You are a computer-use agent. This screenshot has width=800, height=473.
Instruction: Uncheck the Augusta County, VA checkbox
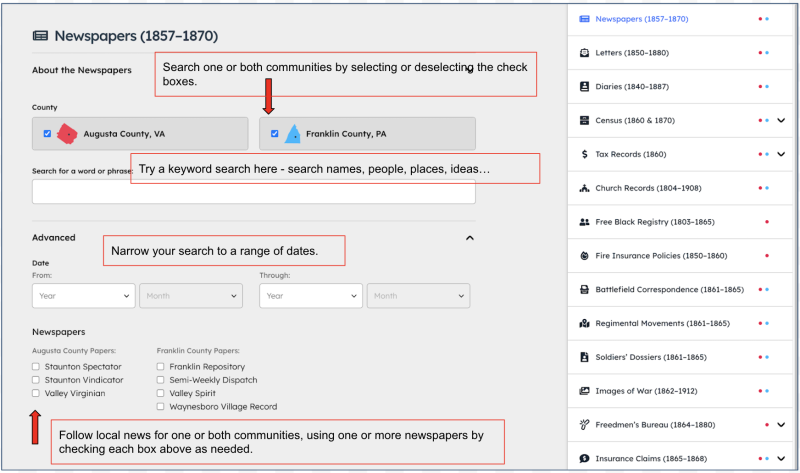point(47,134)
